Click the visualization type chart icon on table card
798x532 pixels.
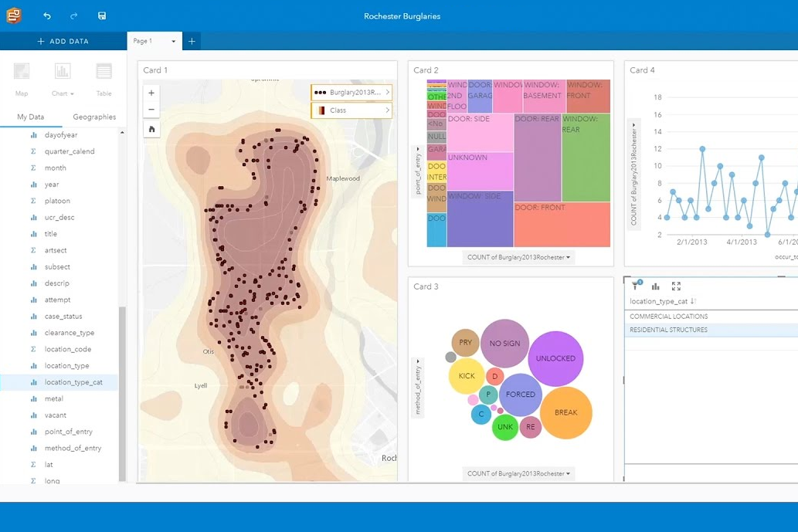[x=656, y=286]
